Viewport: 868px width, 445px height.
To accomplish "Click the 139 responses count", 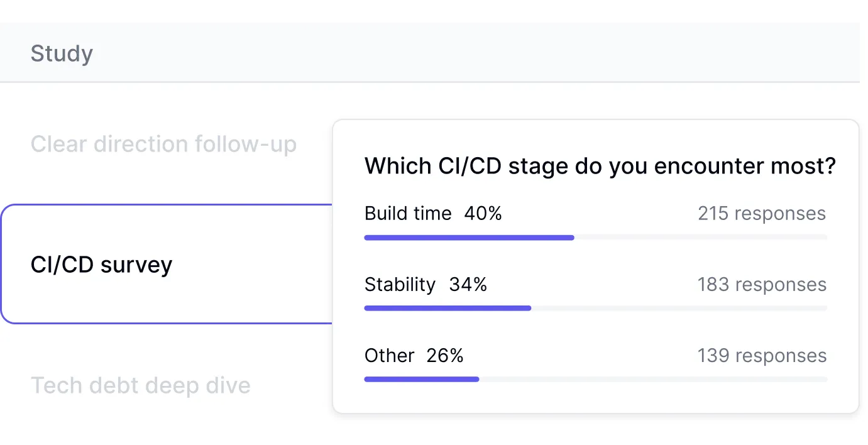I will pyautogui.click(x=762, y=356).
